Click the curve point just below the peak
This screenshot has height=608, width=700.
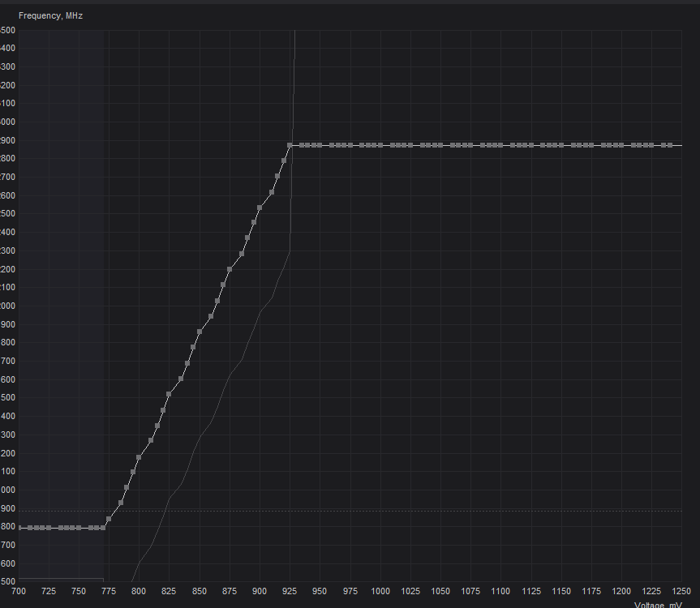(284, 161)
